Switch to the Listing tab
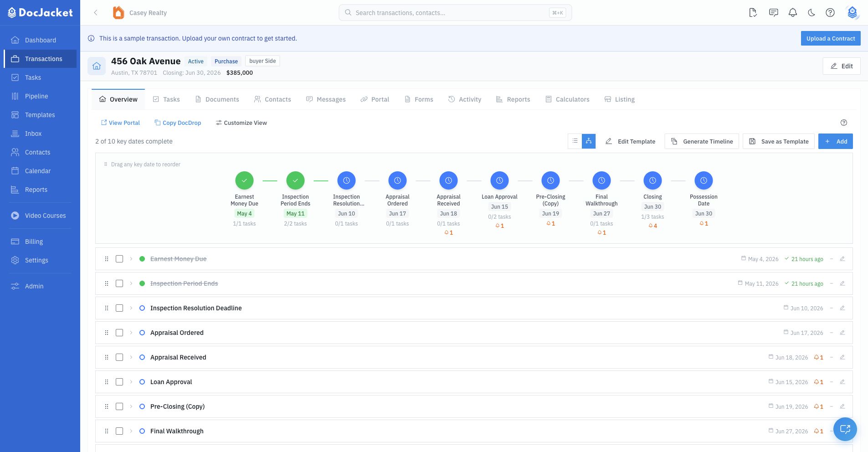Image resolution: width=868 pixels, height=452 pixels. pos(619,99)
